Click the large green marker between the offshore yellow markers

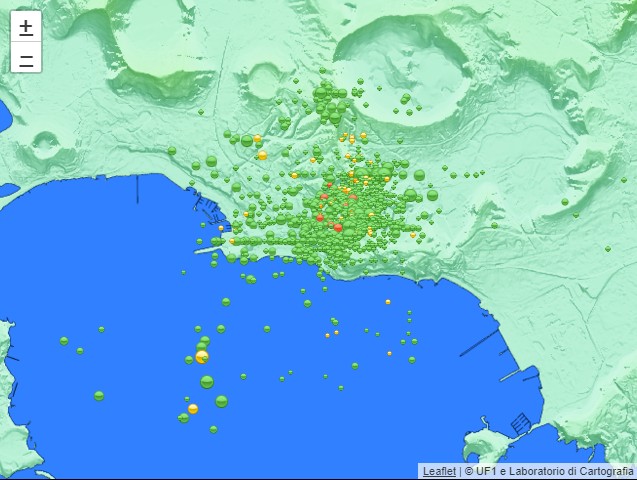coord(207,381)
